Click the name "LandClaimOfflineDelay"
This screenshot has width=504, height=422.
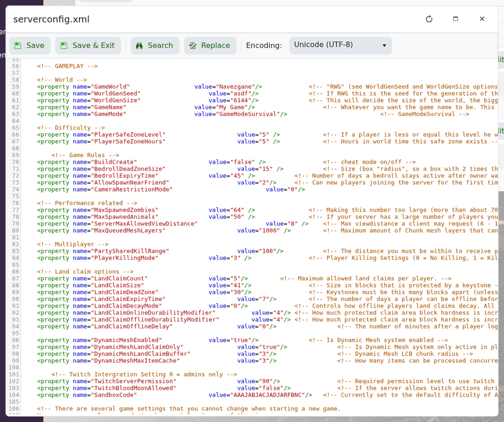(x=132, y=326)
